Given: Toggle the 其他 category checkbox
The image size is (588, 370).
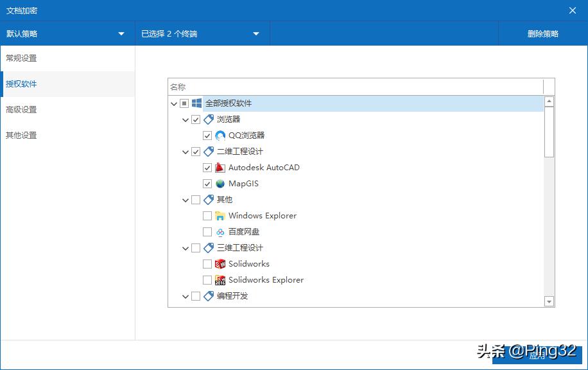Looking at the screenshot, I should tap(196, 200).
